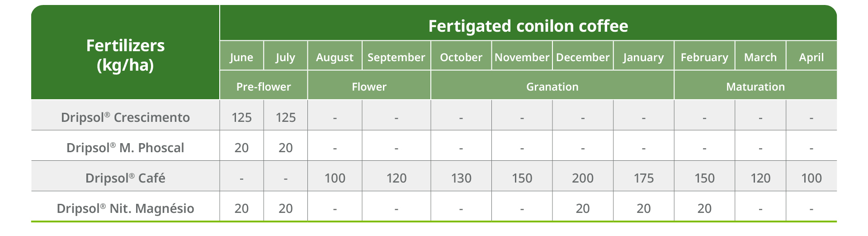Screen dimensions: 868x236
Task: Click the Dripsol M. Phoscal row label
Action: click(125, 147)
